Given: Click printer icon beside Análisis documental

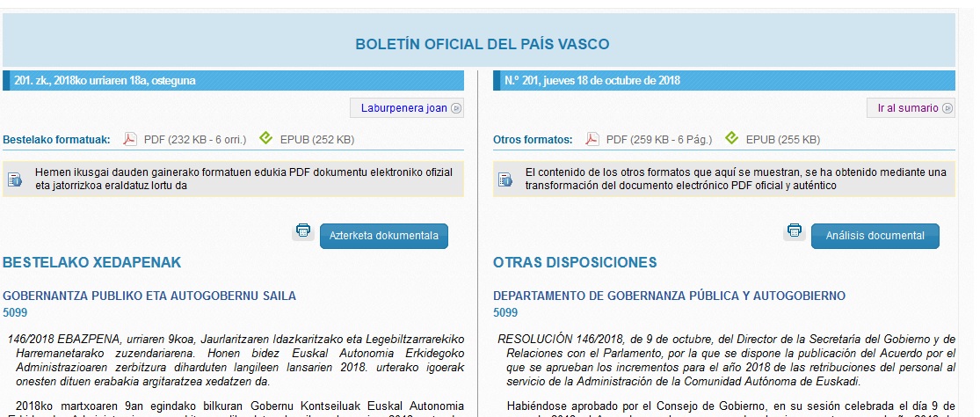Looking at the screenshot, I should pyautogui.click(x=795, y=230).
